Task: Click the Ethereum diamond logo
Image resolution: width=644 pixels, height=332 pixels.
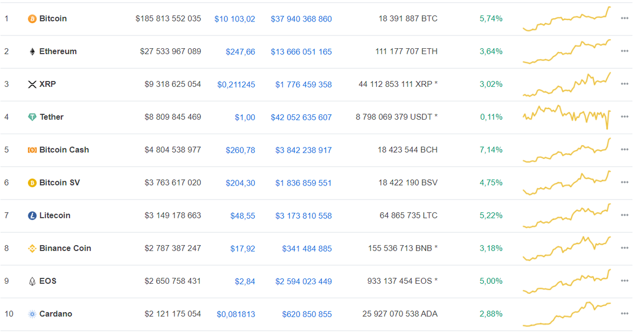Action: [x=32, y=51]
